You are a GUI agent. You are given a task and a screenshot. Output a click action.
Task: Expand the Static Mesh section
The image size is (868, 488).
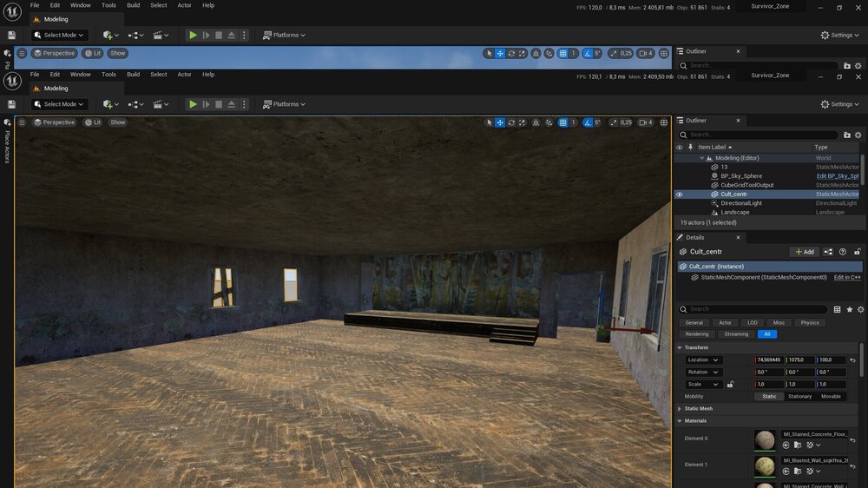coord(680,408)
